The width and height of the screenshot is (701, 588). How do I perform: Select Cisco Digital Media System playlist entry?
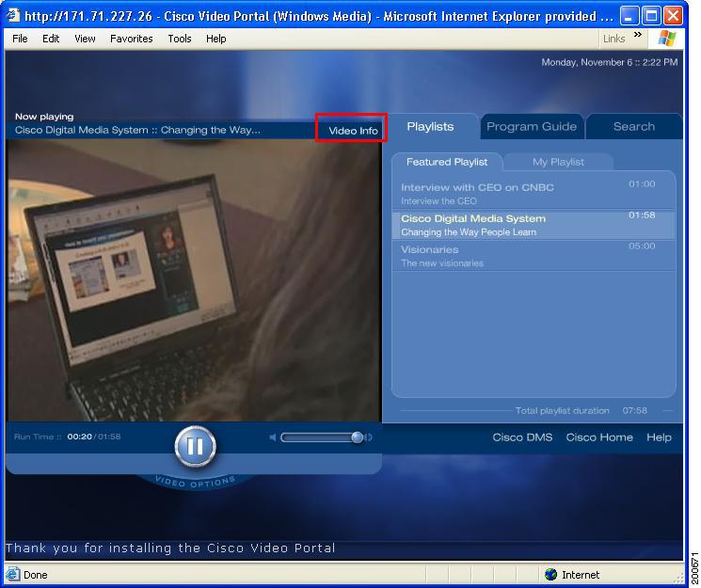tap(533, 225)
